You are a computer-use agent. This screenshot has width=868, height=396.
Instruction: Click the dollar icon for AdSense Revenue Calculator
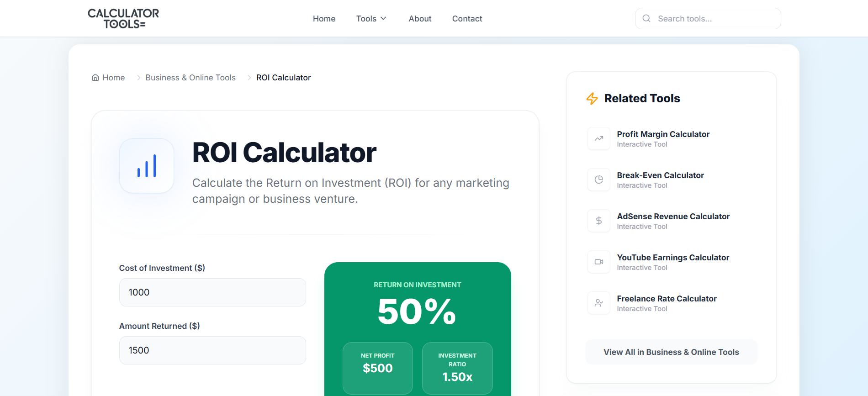point(598,220)
